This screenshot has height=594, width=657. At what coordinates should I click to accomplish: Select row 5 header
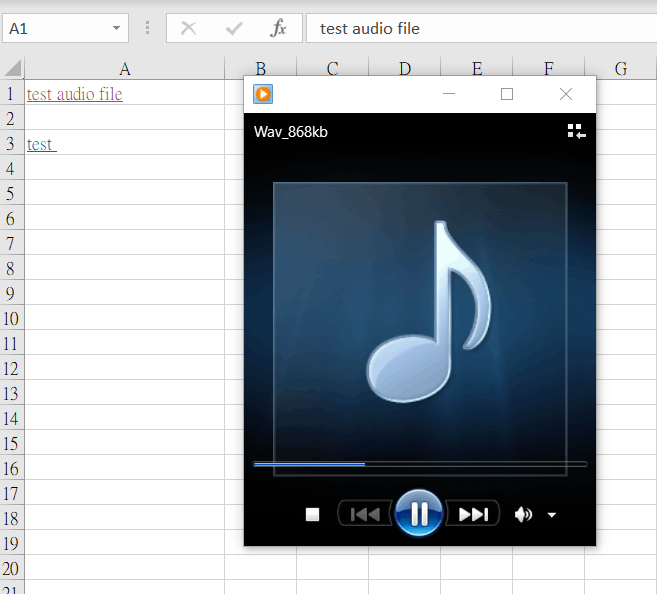coord(12,192)
